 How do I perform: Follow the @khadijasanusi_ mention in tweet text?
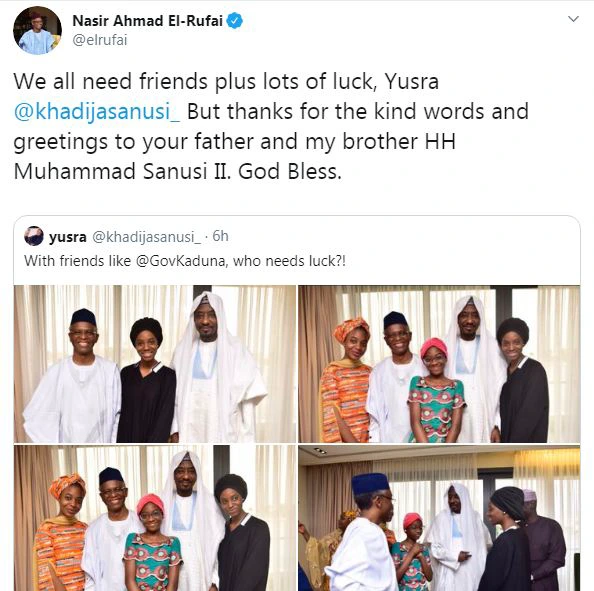[x=97, y=112]
